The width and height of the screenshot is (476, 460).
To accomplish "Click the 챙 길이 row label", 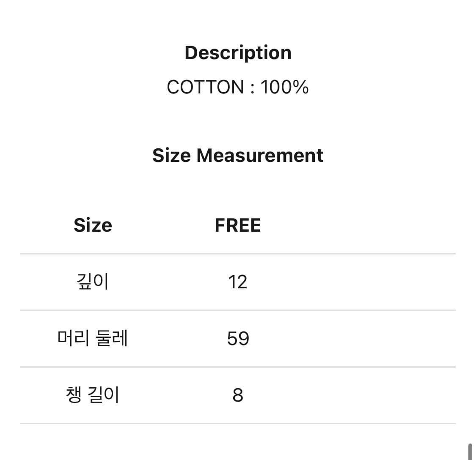I will coord(93,395).
